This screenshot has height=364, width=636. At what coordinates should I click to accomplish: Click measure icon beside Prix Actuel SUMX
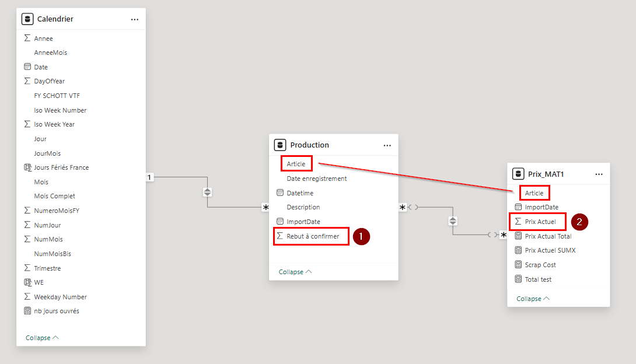coord(518,250)
